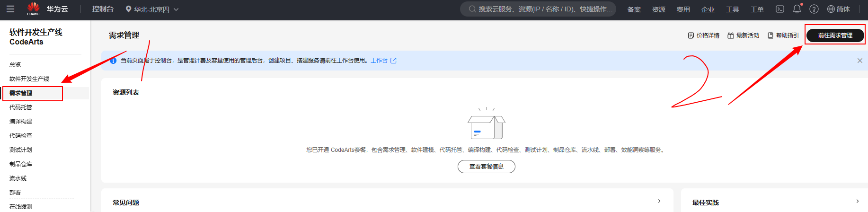Focus the cloud service search field
Viewport: 868px width, 212px height.
(x=538, y=9)
